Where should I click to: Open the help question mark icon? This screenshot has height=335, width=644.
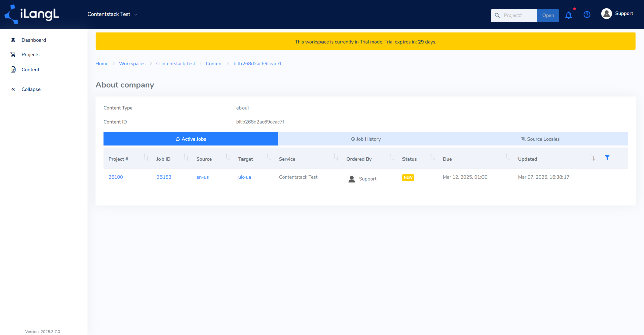coord(587,15)
